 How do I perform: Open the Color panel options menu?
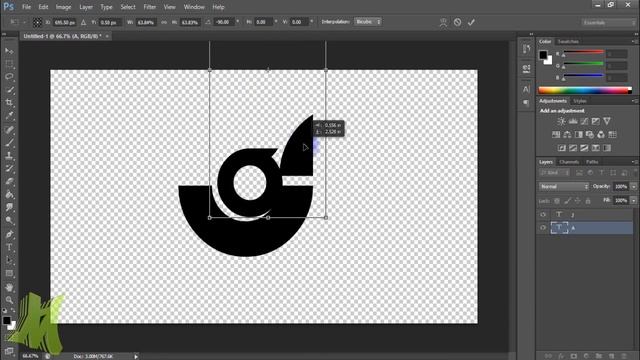634,41
